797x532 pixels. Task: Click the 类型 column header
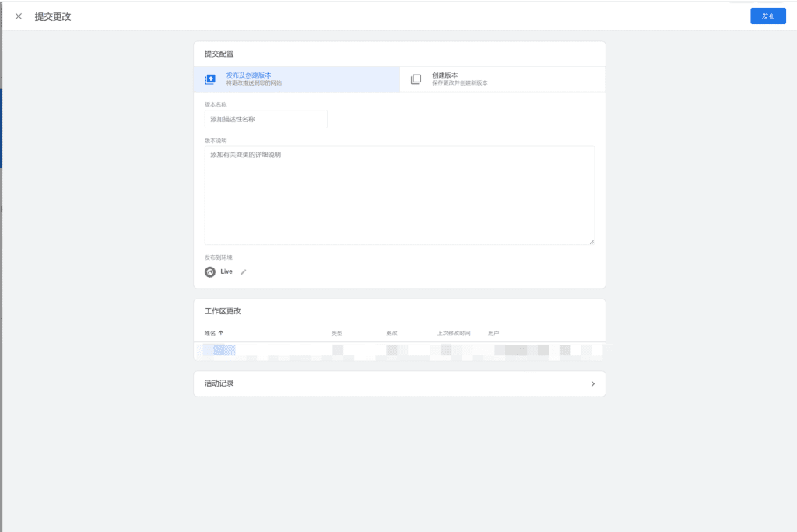337,334
